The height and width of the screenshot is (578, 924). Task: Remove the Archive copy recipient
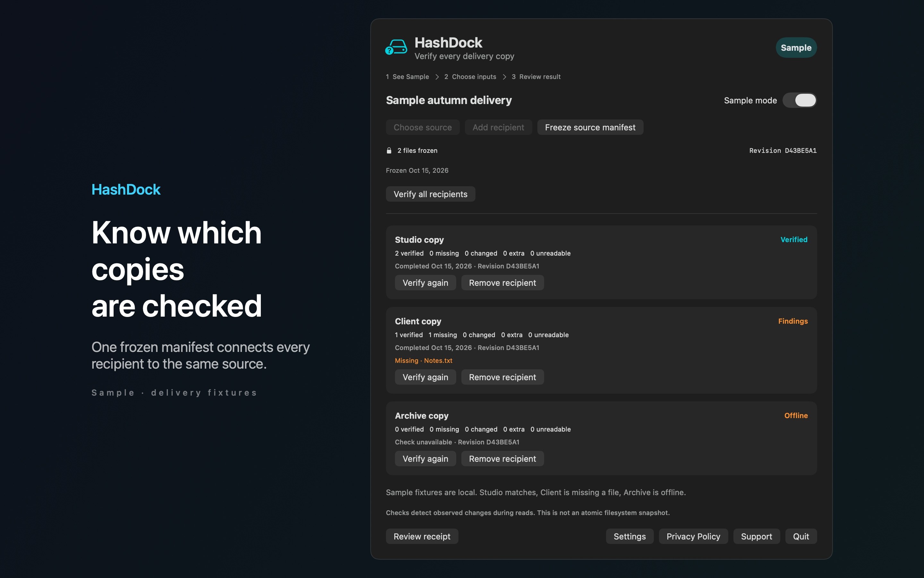[502, 459]
